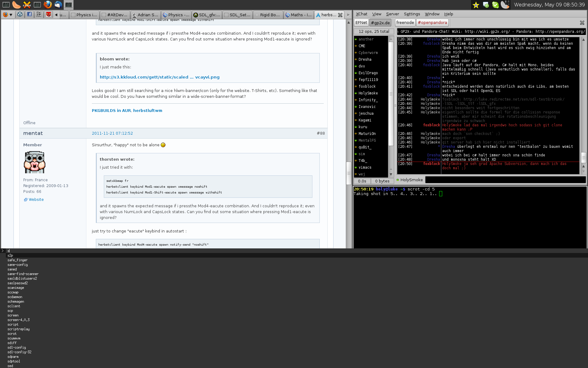Click mentat's avatar image
Screen dimensions: 588x368
coord(35,162)
